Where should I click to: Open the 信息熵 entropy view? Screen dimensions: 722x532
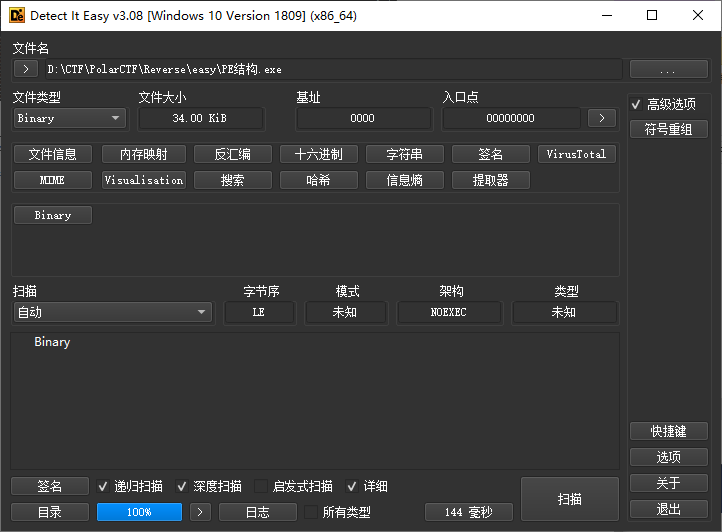coord(405,180)
